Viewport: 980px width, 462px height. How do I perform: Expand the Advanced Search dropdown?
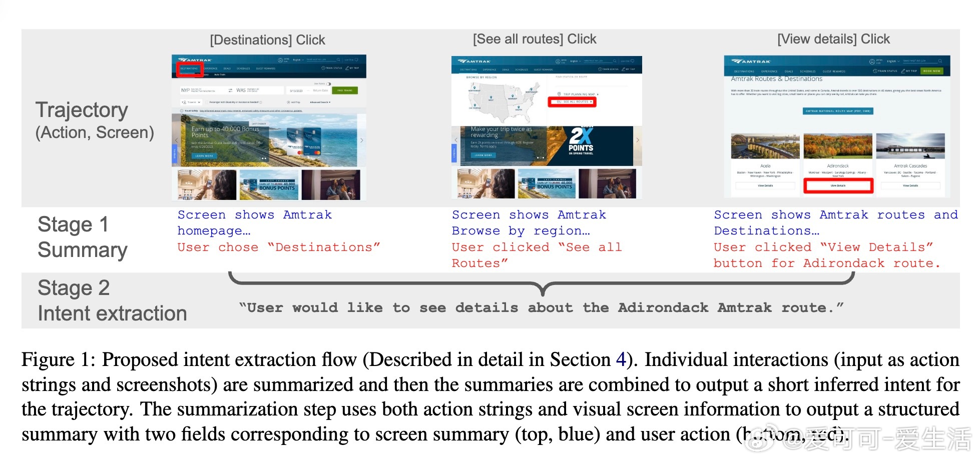coord(320,102)
